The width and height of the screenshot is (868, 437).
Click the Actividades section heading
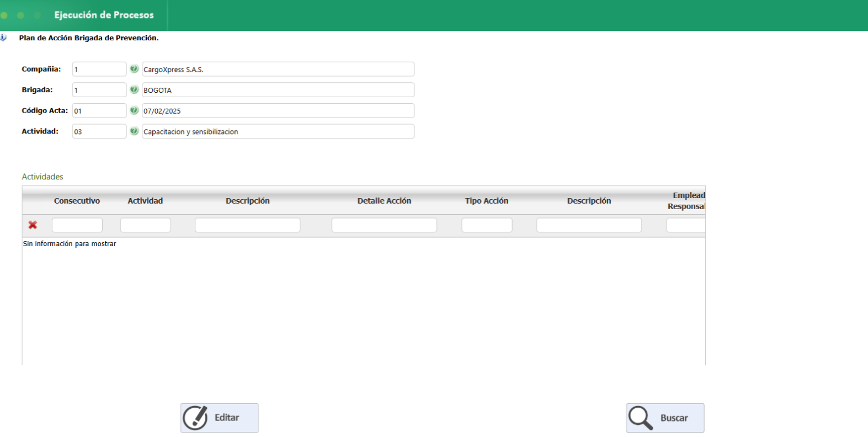(42, 177)
